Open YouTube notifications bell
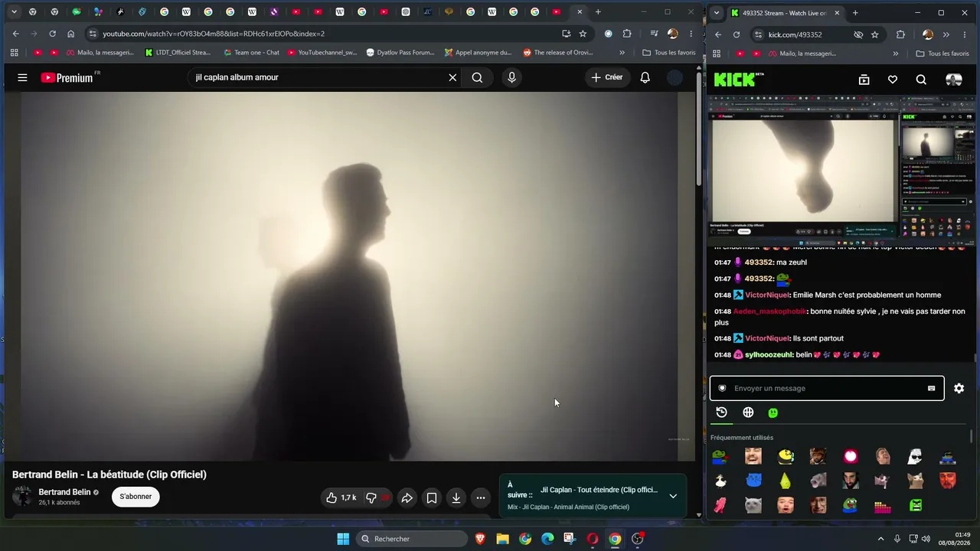 tap(645, 77)
